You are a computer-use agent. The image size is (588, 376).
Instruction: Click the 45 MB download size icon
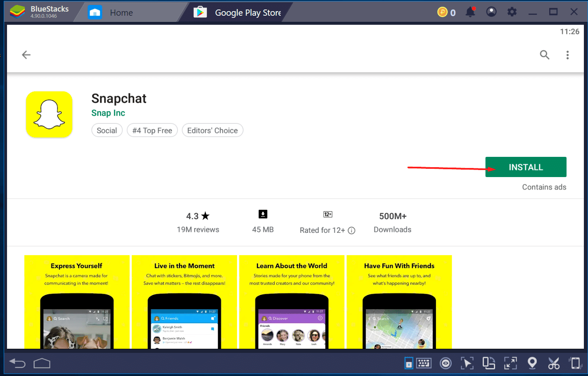pyautogui.click(x=263, y=214)
